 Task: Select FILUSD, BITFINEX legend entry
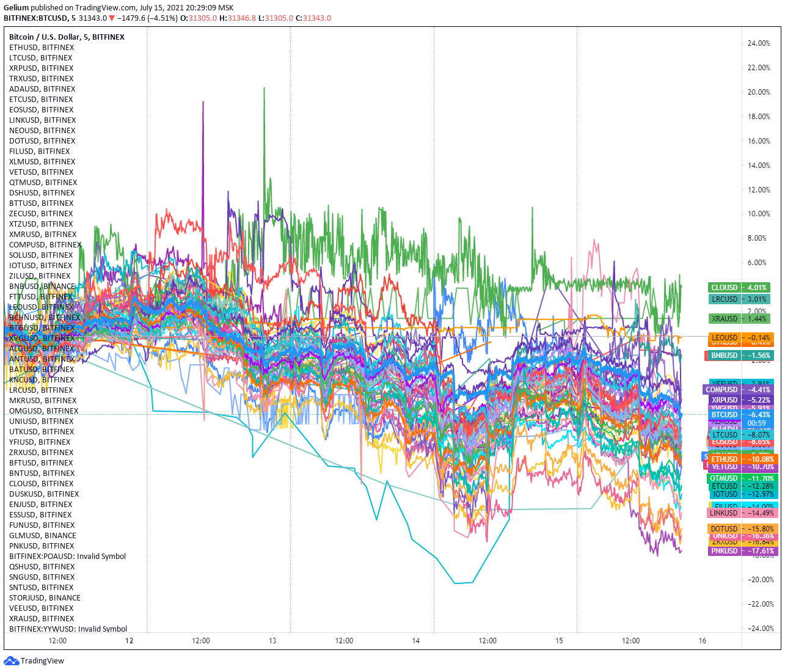[x=40, y=152]
